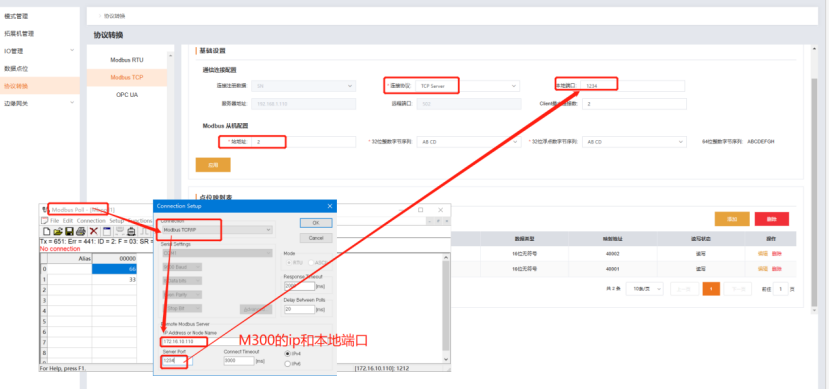The width and height of the screenshot is (830, 389).
Task: Click the Open folder icon in Modbus Poll
Action: pyautogui.click(x=58, y=231)
